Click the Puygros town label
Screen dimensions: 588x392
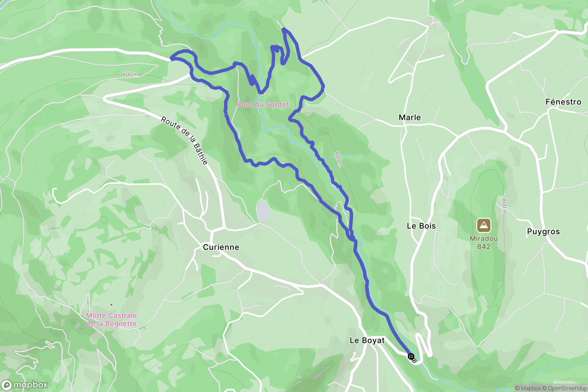tap(543, 232)
